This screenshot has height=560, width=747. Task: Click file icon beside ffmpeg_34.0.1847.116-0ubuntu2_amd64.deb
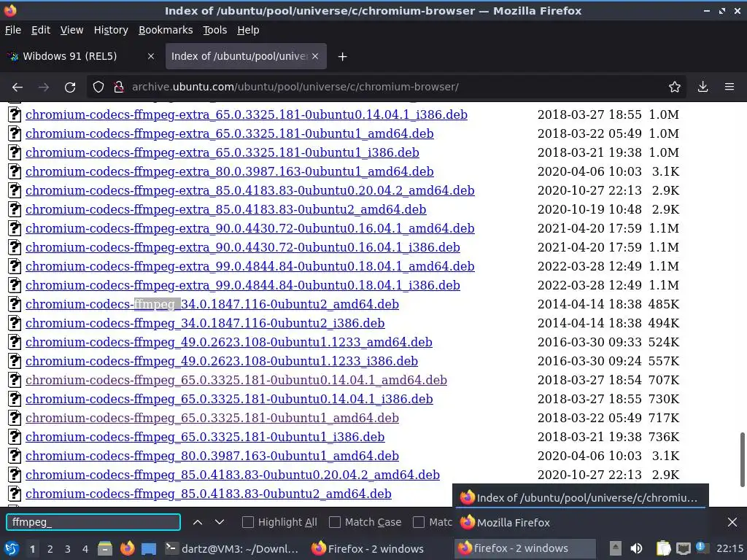15,304
